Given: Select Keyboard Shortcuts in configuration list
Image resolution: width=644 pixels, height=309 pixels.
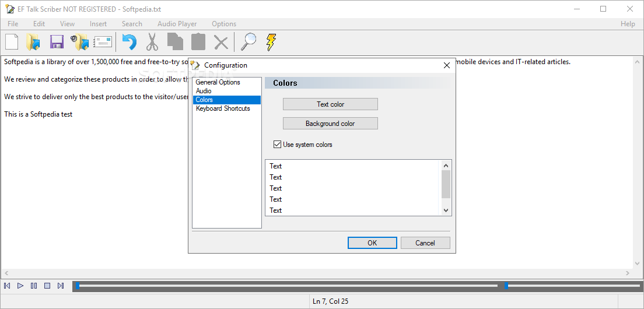Looking at the screenshot, I should [227, 108].
